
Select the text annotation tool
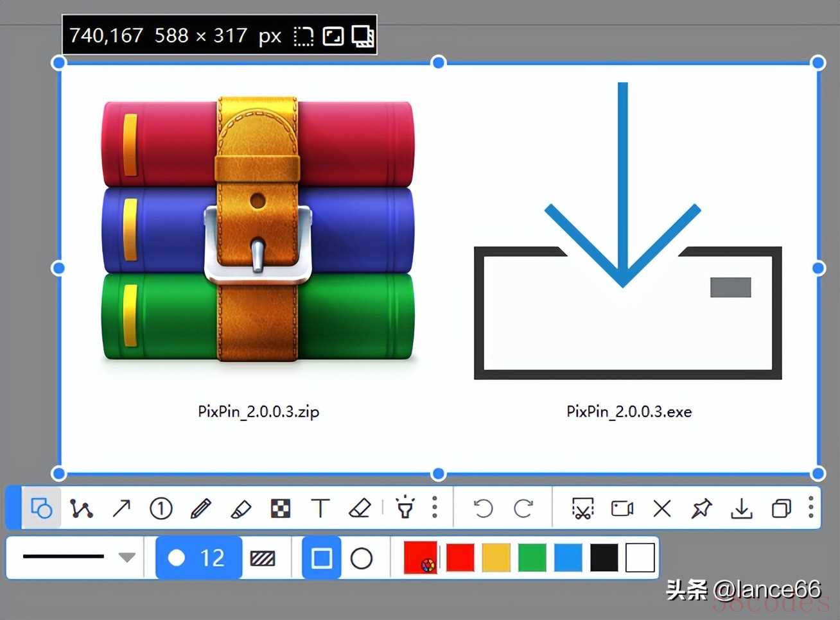[320, 508]
